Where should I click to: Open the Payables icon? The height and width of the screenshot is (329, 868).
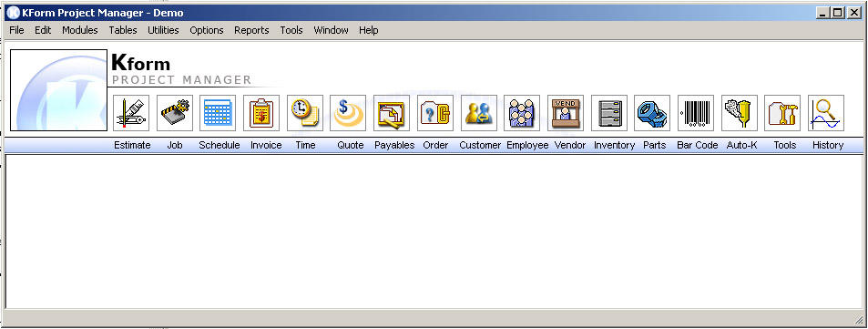(392, 113)
